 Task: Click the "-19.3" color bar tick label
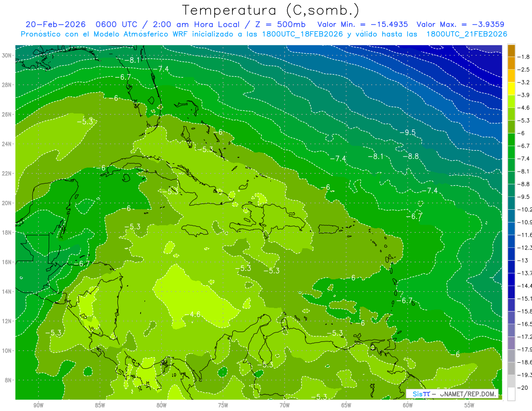click(525, 375)
